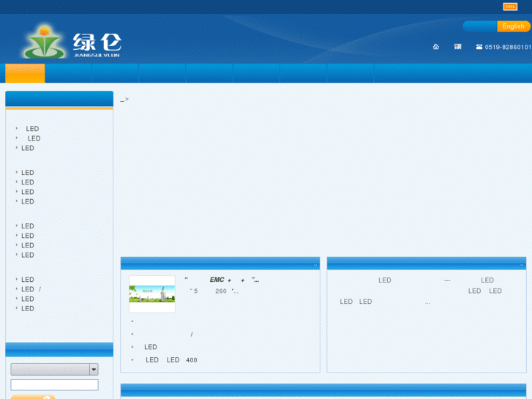This screenshot has width=532, height=399.
Task: Click the orange XML feed icon
Action: 510,7
